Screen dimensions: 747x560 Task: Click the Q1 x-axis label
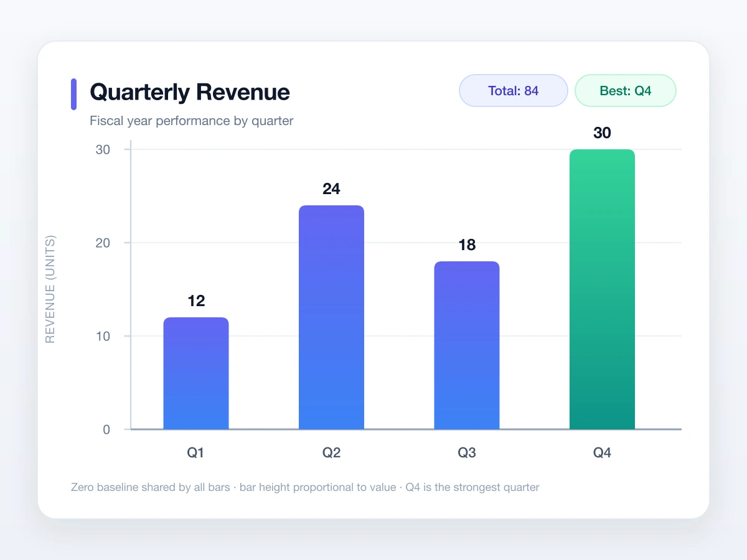[196, 453]
